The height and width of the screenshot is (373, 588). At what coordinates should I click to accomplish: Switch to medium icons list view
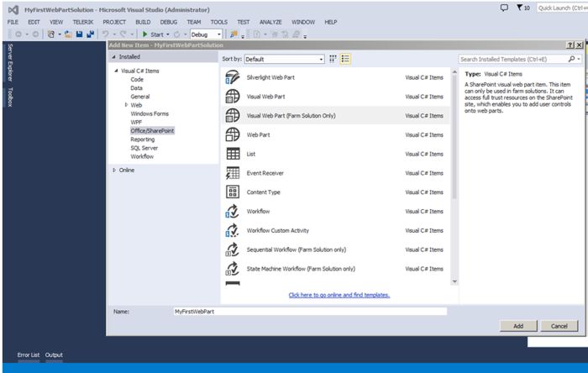pos(346,59)
